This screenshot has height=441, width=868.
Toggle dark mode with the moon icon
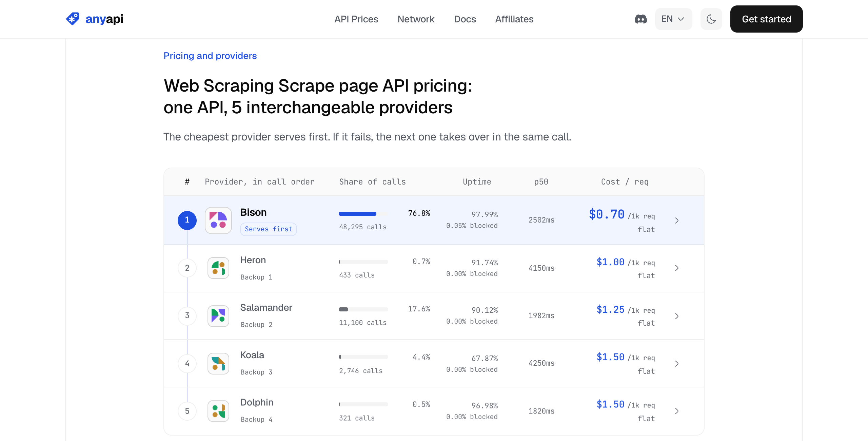pos(711,19)
